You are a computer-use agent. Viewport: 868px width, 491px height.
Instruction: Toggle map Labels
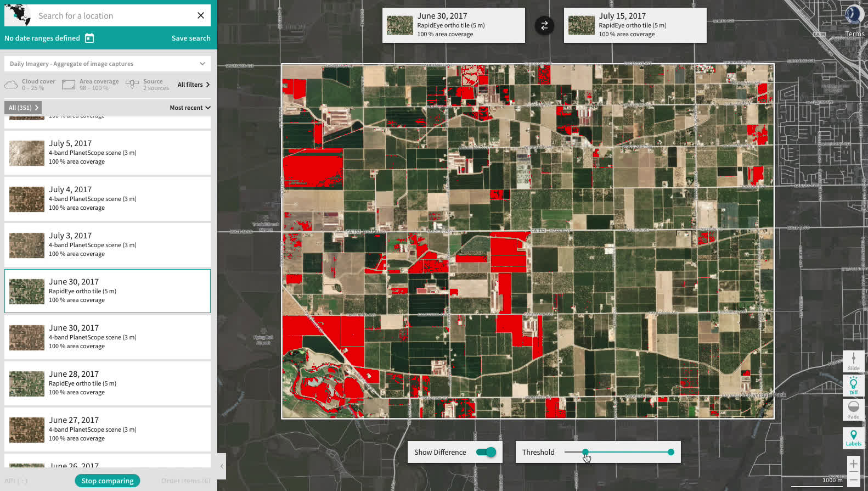click(x=853, y=438)
